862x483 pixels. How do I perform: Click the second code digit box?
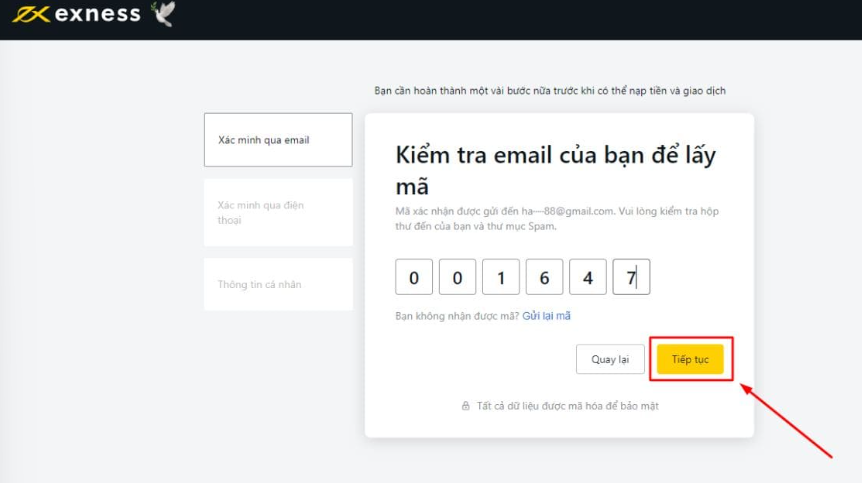click(x=457, y=277)
